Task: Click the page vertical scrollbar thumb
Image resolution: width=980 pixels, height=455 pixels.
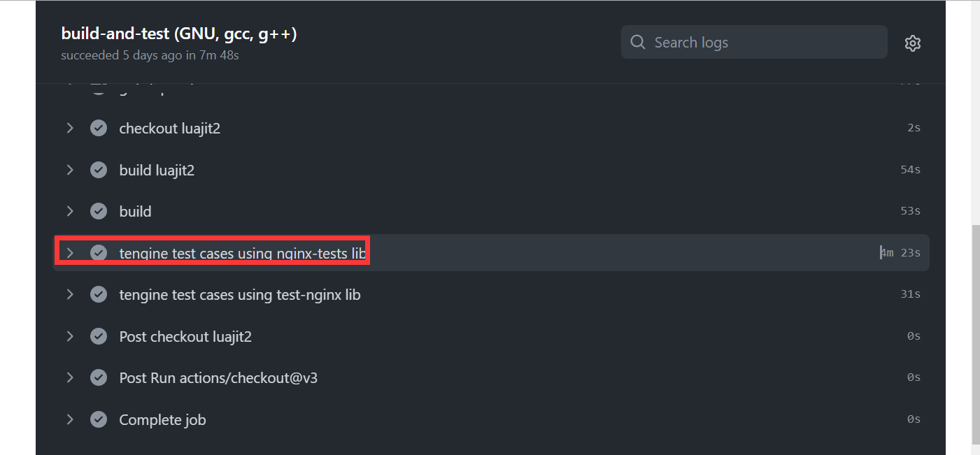Action: (976, 334)
